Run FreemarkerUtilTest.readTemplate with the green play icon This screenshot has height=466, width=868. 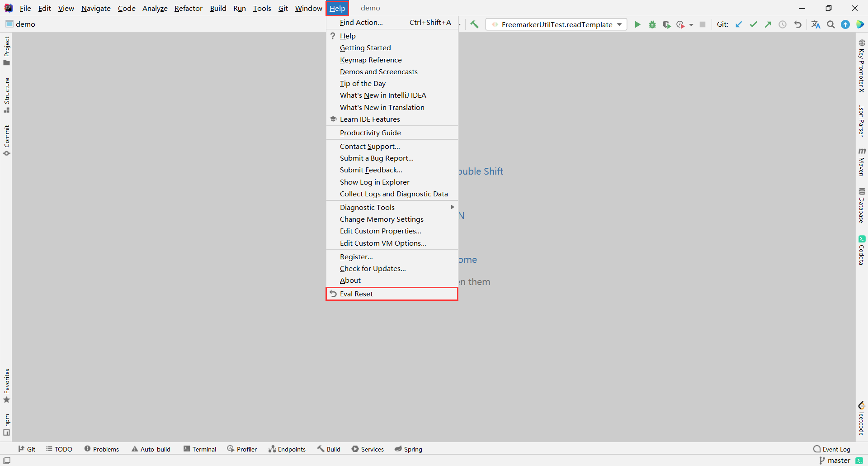pos(637,24)
